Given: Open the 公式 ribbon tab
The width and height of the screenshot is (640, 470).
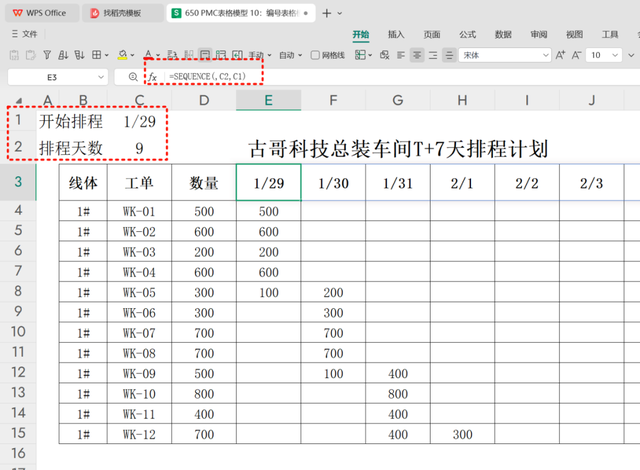Looking at the screenshot, I should (467, 34).
